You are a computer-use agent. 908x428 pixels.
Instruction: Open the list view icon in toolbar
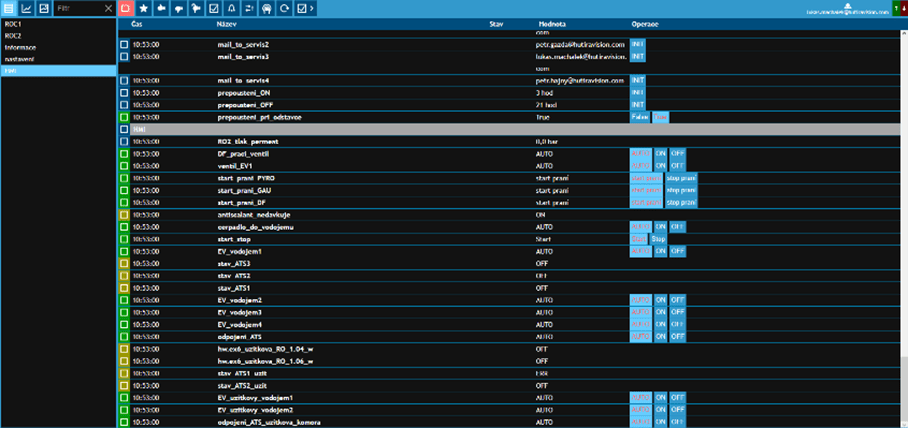[x=9, y=8]
